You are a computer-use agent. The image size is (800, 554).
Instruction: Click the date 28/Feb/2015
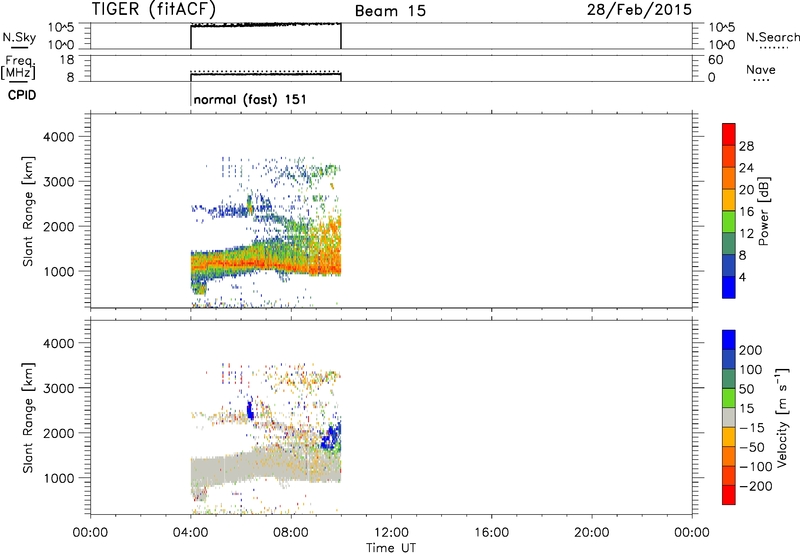(639, 10)
